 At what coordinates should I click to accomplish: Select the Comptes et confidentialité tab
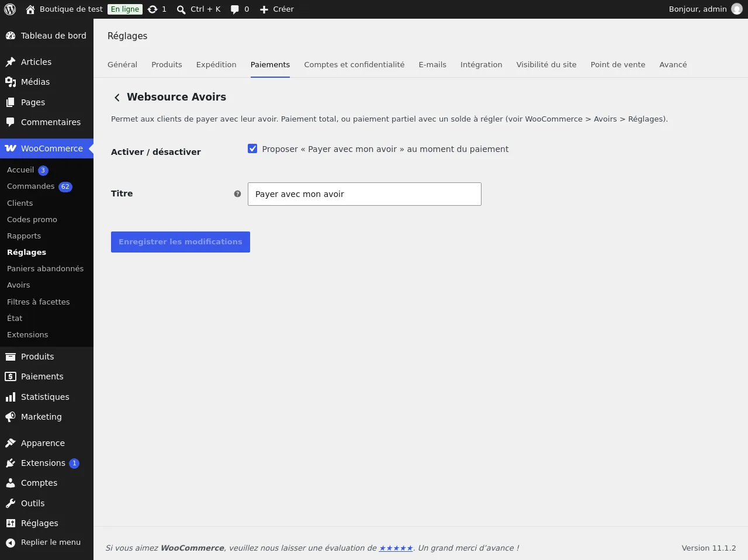(354, 65)
